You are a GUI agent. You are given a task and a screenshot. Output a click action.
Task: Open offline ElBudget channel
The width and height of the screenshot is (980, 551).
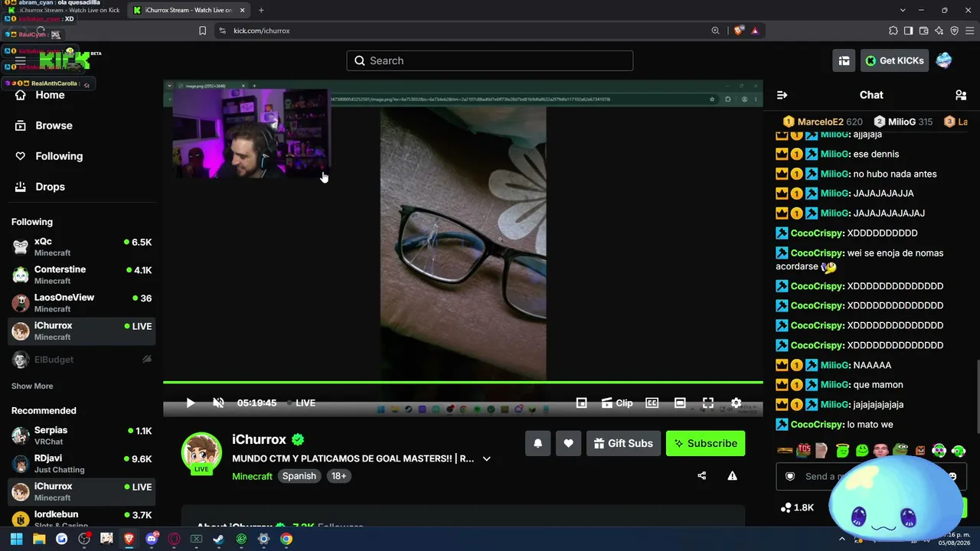click(82, 360)
